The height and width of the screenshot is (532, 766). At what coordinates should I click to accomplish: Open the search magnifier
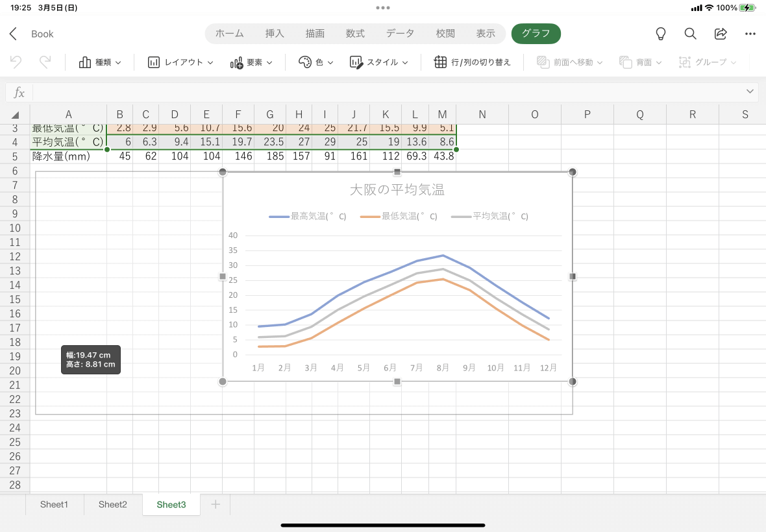pos(690,34)
